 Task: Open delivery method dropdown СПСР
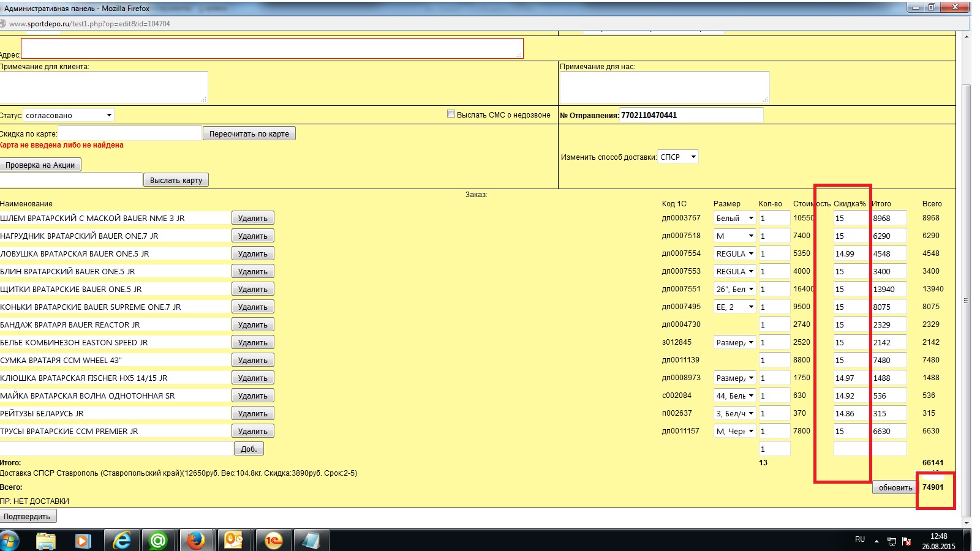677,157
